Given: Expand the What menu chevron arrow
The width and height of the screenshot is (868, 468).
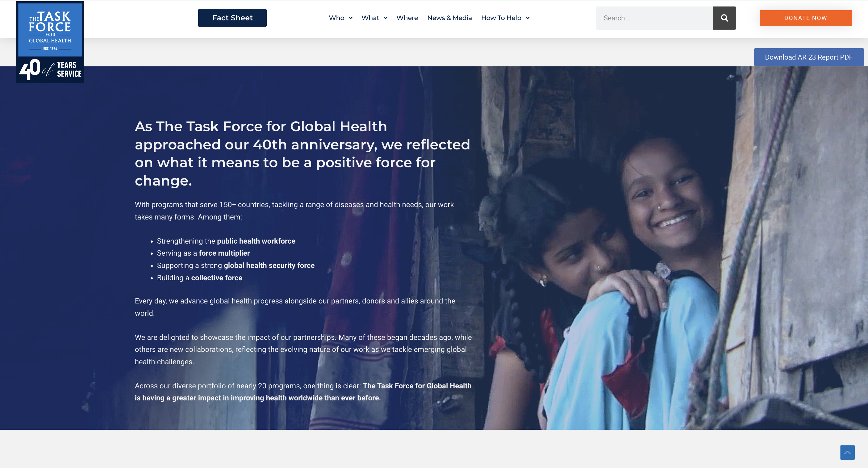Looking at the screenshot, I should [386, 18].
